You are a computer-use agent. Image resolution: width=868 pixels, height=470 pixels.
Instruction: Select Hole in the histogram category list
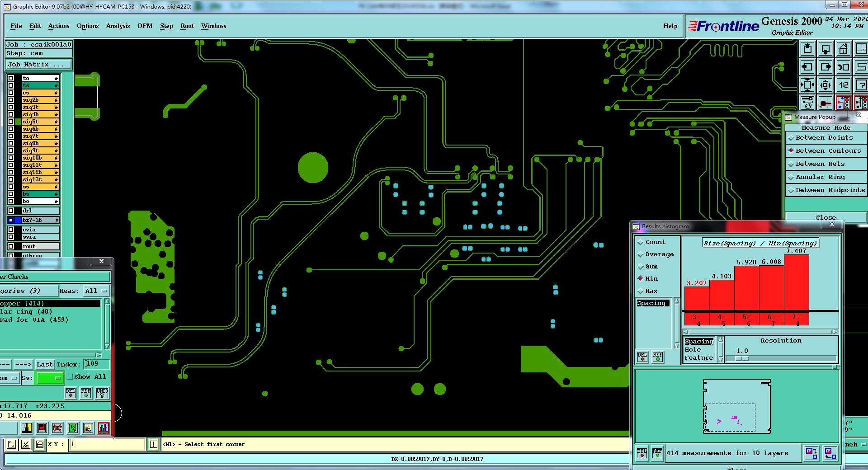point(693,350)
